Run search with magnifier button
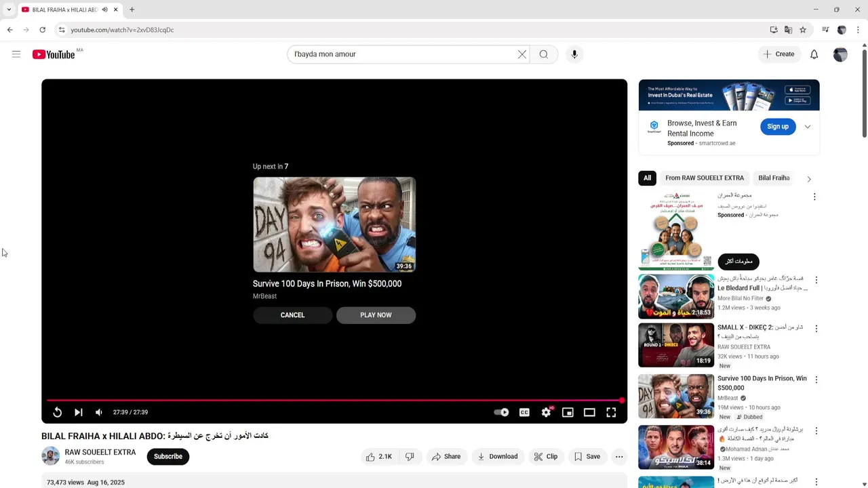The width and height of the screenshot is (868, 488). tap(544, 54)
